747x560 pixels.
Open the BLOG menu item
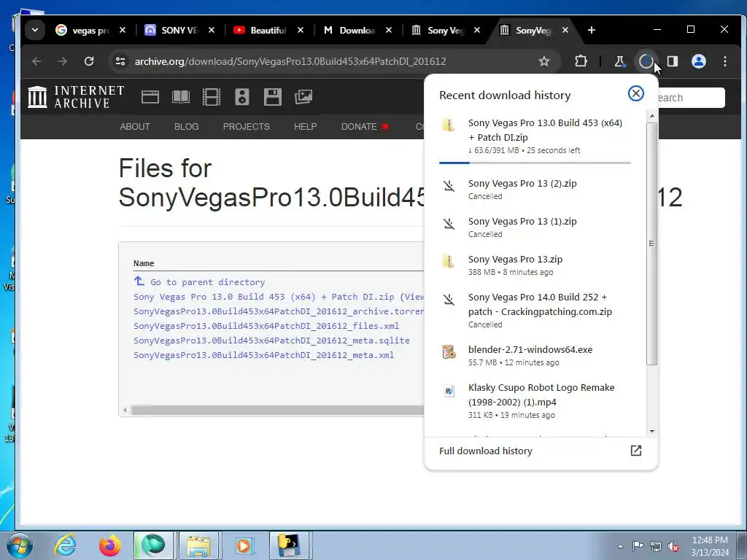[186, 127]
